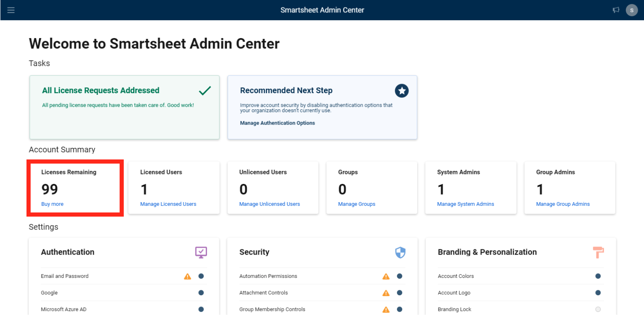
Task: Click the status dot for Group Membership Controls
Action: pyautogui.click(x=399, y=309)
